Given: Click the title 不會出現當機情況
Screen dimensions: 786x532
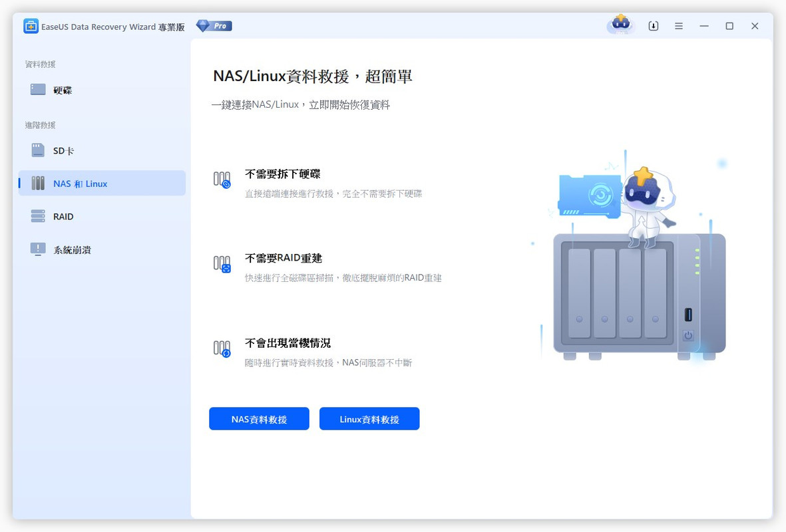Looking at the screenshot, I should click(288, 343).
